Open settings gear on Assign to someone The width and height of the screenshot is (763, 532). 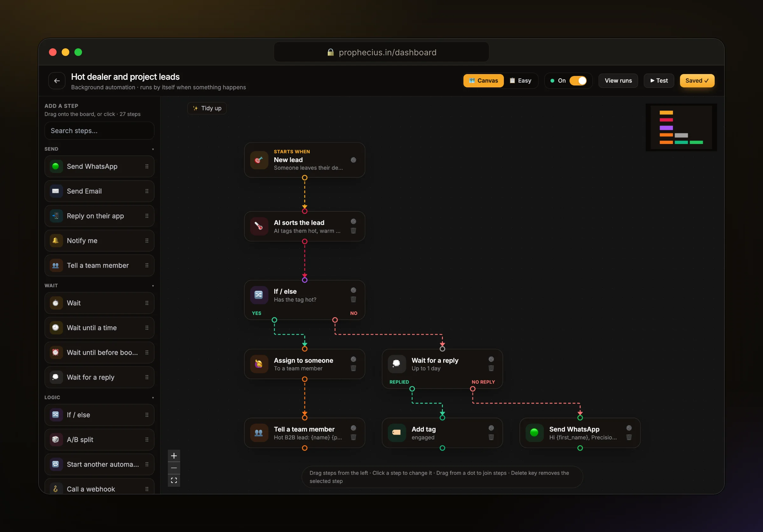(353, 359)
